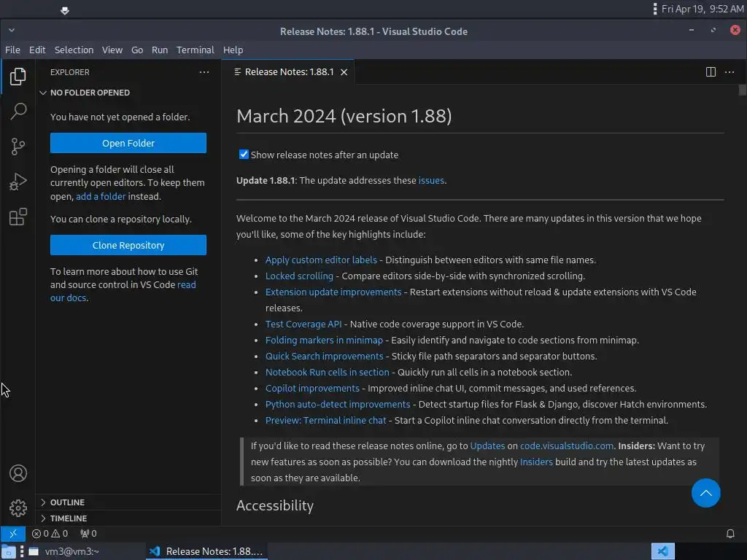
Task: Click the scroll-to-top round arrow button
Action: point(705,493)
